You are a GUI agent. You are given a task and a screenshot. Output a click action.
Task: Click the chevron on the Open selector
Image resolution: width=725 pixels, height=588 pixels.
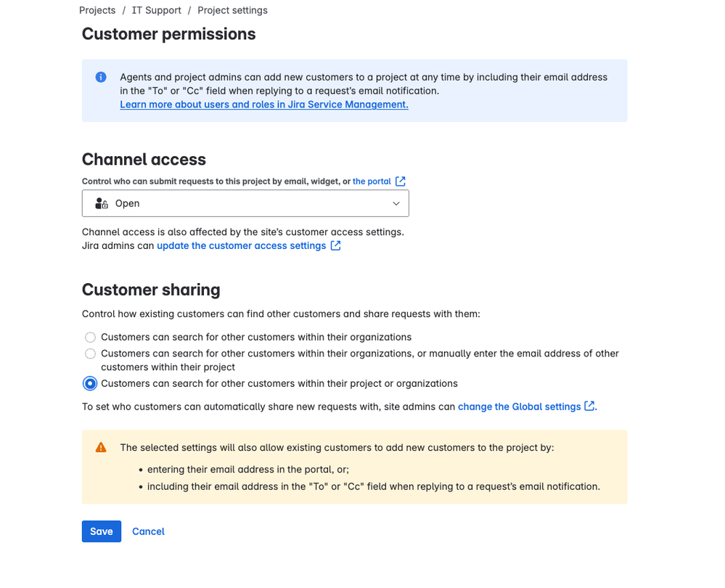396,203
